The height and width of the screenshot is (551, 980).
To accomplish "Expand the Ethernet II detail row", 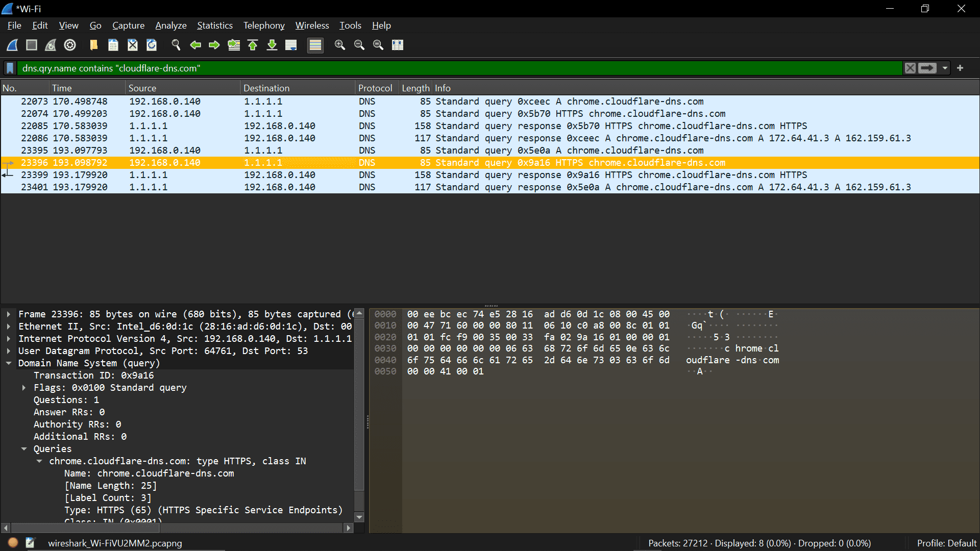I will pos(9,326).
